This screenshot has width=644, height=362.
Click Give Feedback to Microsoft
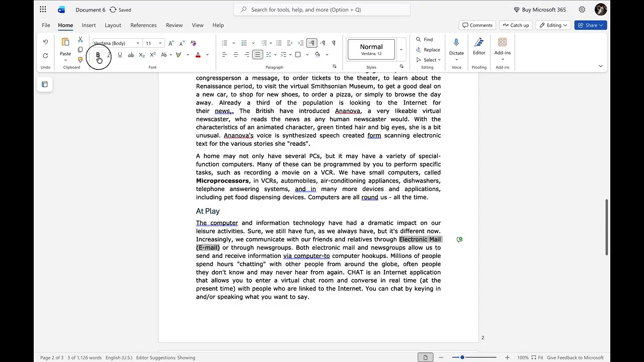pyautogui.click(x=575, y=357)
